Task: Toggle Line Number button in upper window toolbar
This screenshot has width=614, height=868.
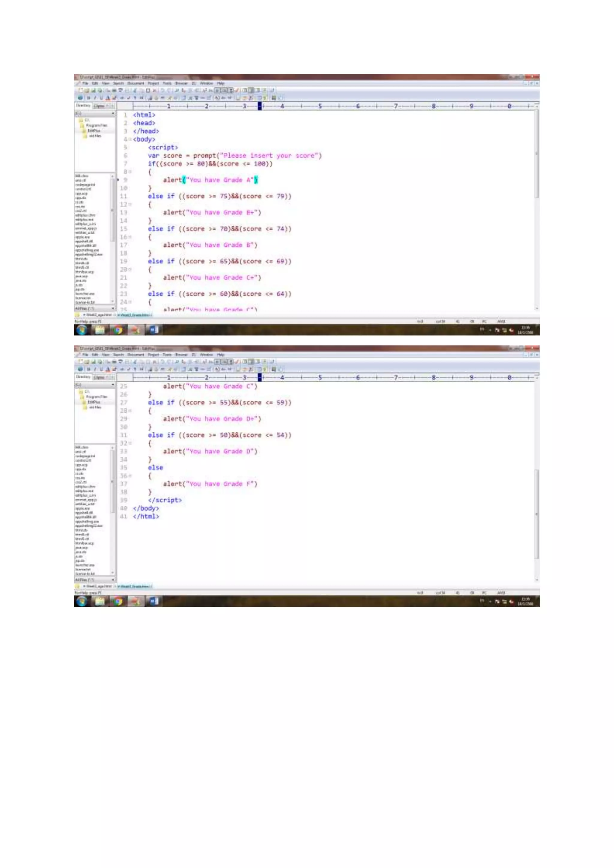Action: (x=224, y=90)
